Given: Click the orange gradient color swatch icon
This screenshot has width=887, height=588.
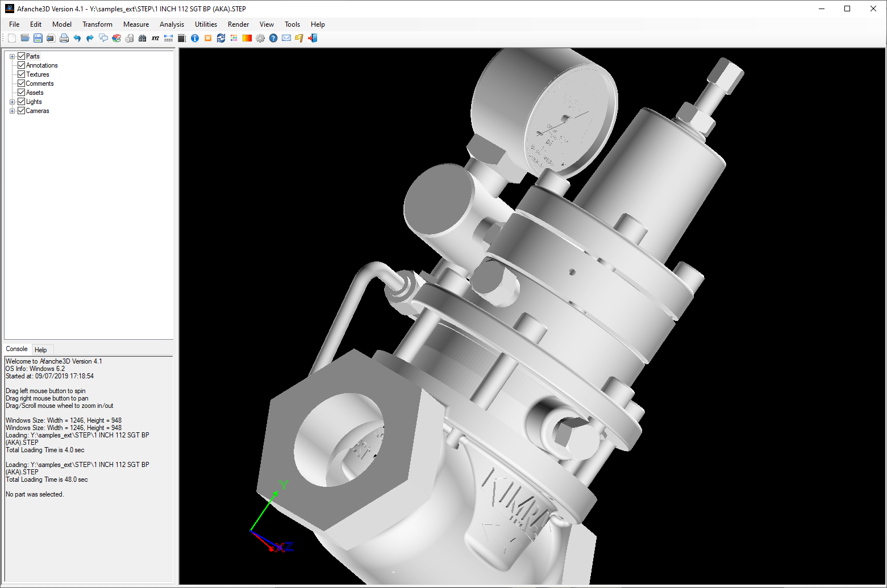Looking at the screenshot, I should coord(247,38).
